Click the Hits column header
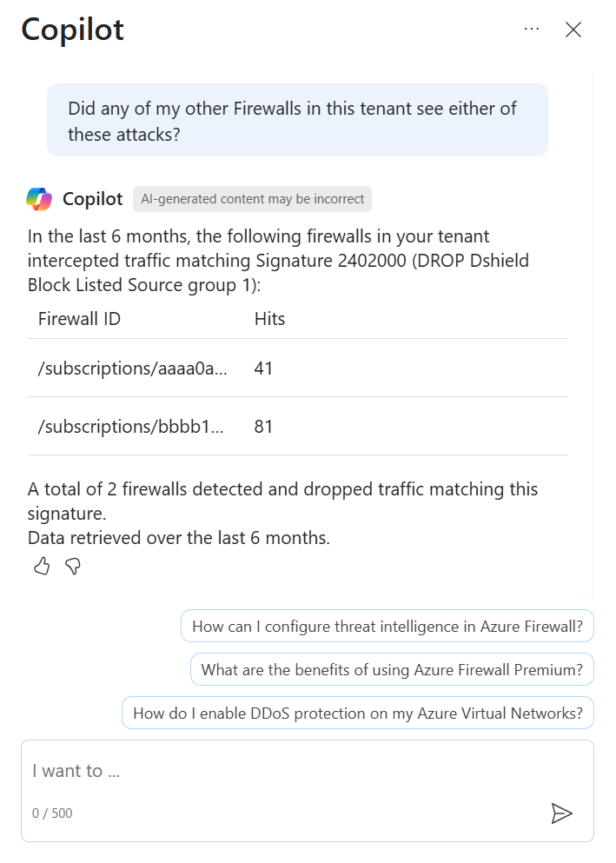The height and width of the screenshot is (863, 616). pyautogui.click(x=269, y=319)
